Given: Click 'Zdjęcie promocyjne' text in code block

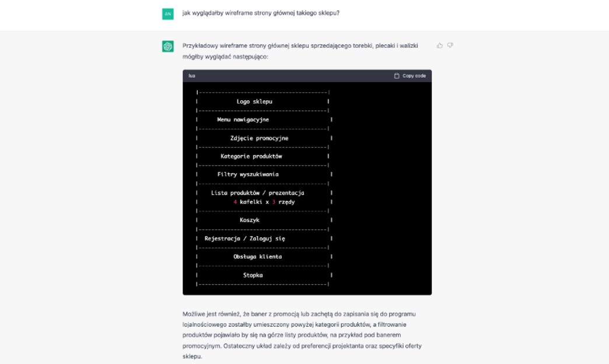Looking at the screenshot, I should click(259, 138).
